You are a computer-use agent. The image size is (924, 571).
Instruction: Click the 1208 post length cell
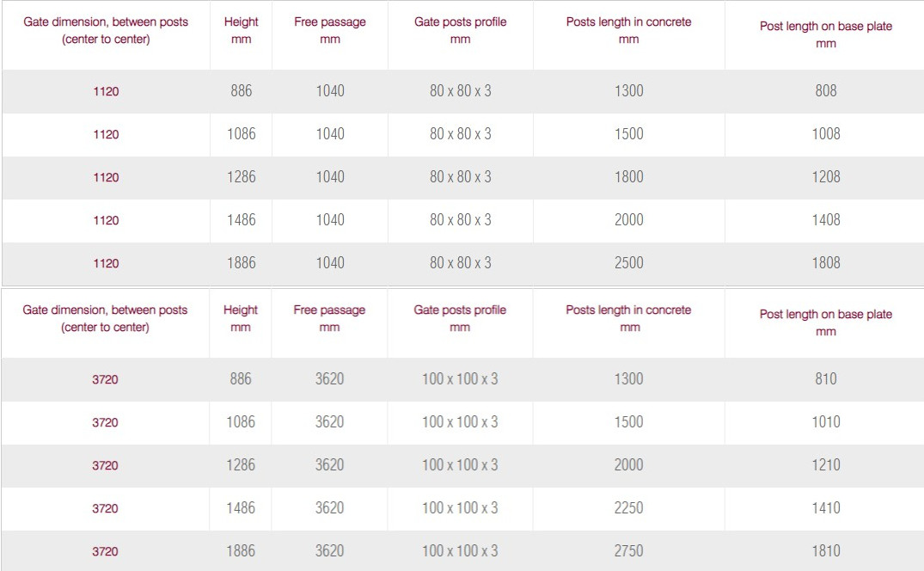pos(825,176)
